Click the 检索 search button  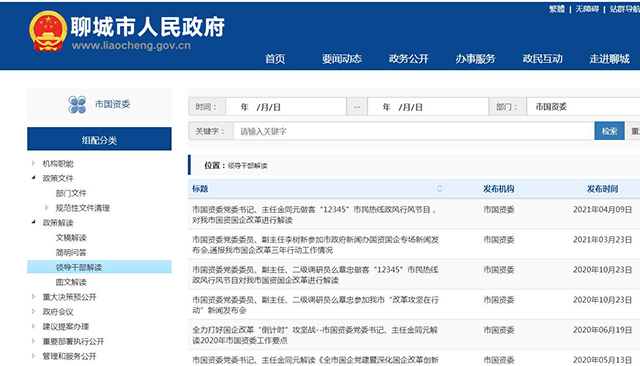coord(609,131)
